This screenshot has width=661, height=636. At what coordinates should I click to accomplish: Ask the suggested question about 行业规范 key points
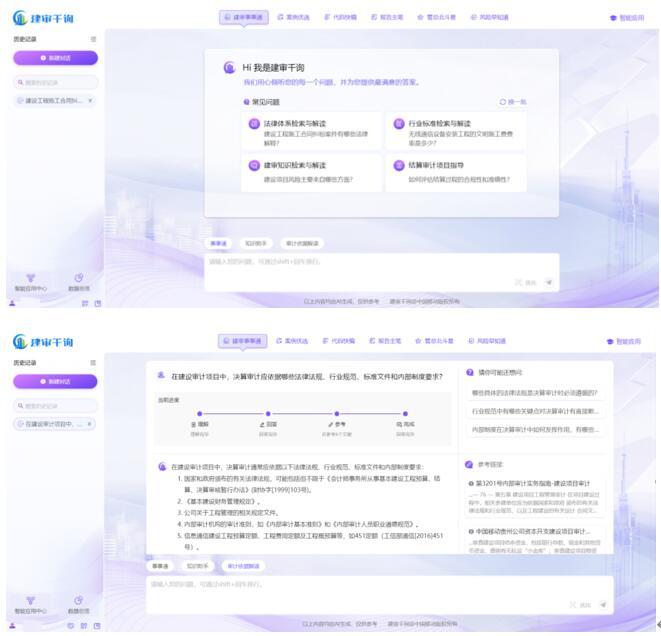pos(535,411)
